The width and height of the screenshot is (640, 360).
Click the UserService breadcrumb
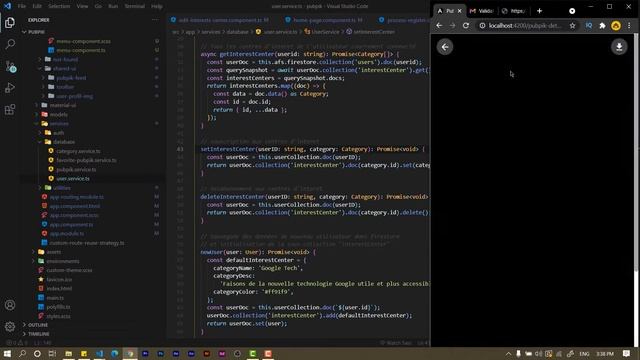(325, 31)
